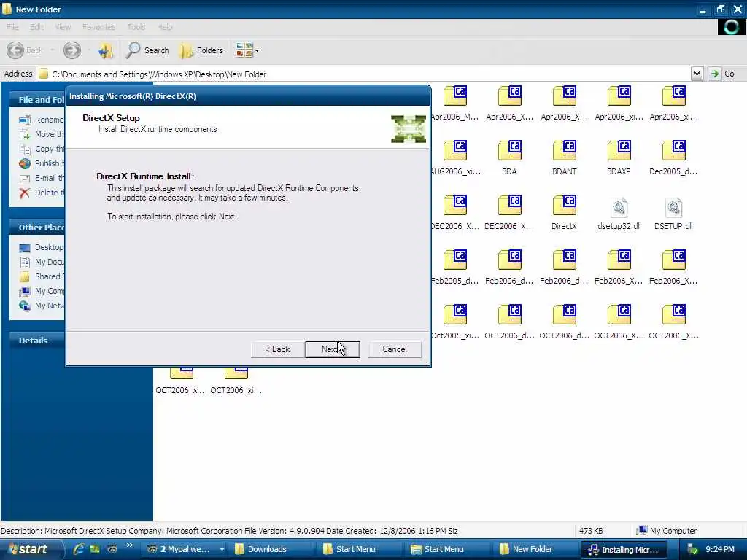Image resolution: width=747 pixels, height=560 pixels.
Task: Select the Dec2005_d... cabinet file
Action: click(x=673, y=158)
